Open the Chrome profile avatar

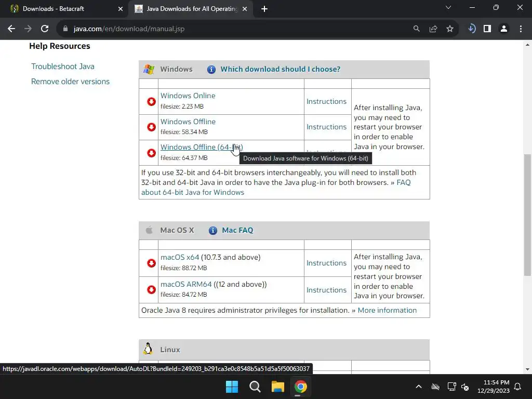click(x=504, y=29)
